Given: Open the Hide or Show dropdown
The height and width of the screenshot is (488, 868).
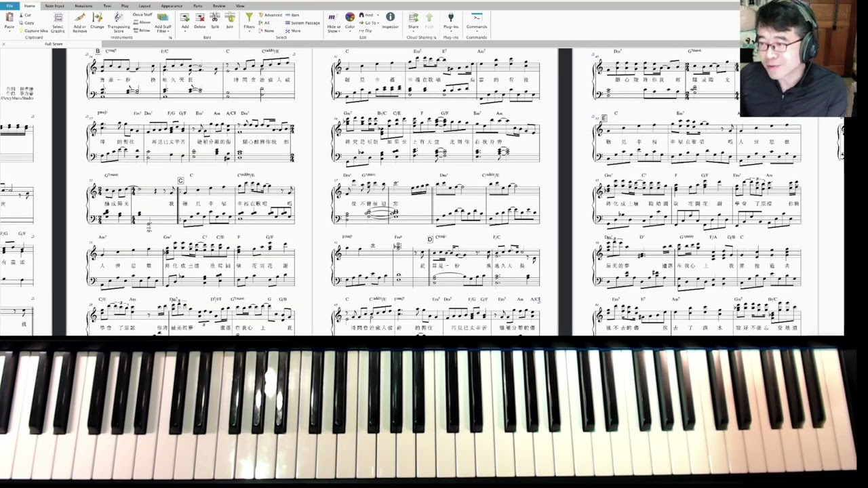Looking at the screenshot, I should point(333,22).
